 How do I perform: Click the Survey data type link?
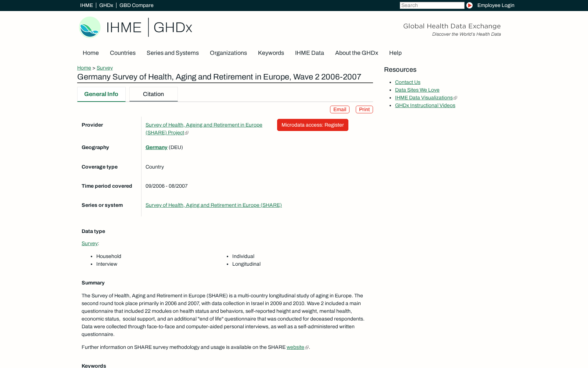[x=90, y=243]
